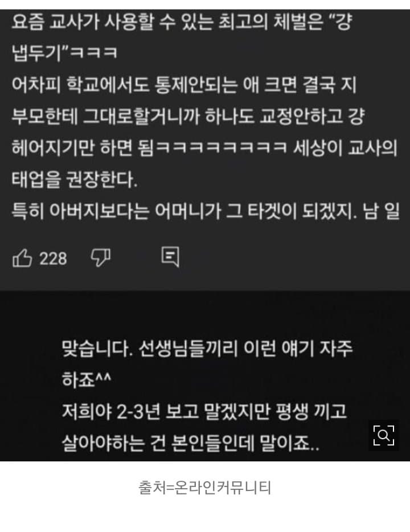Click the line starting with 저희야 2-3년

tap(204, 411)
